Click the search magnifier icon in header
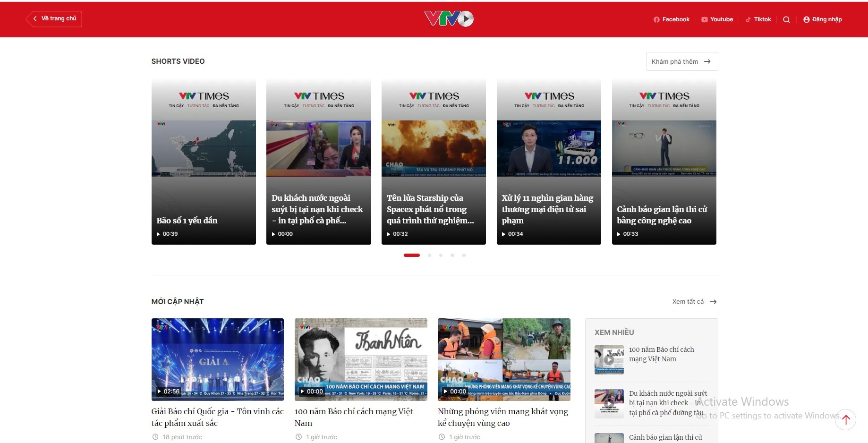The height and width of the screenshot is (443, 868). point(786,19)
